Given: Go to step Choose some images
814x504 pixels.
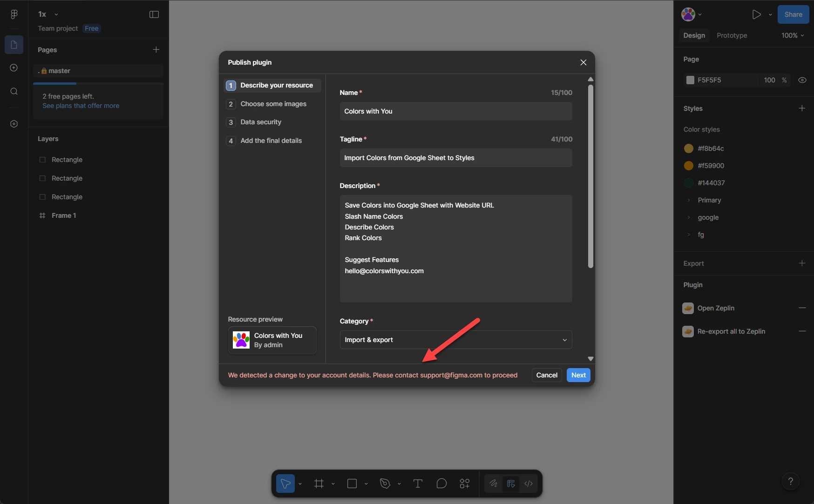Looking at the screenshot, I should click(272, 104).
